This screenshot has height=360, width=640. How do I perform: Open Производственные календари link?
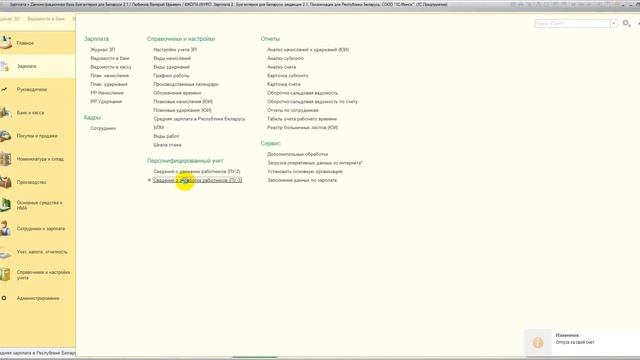pyautogui.click(x=186, y=84)
